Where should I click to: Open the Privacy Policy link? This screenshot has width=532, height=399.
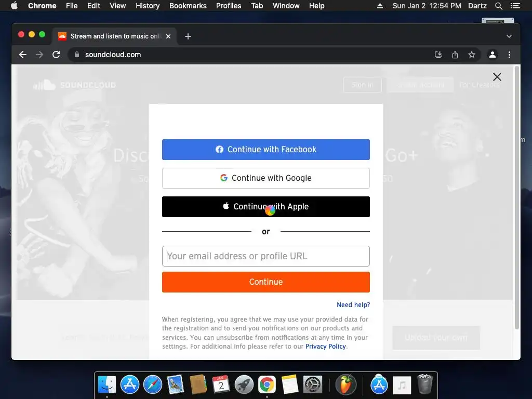tap(325, 347)
